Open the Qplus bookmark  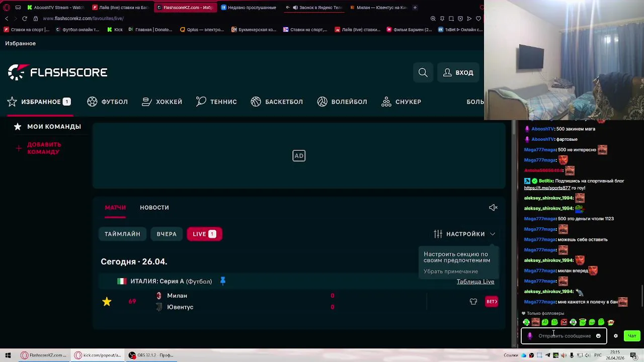202,30
